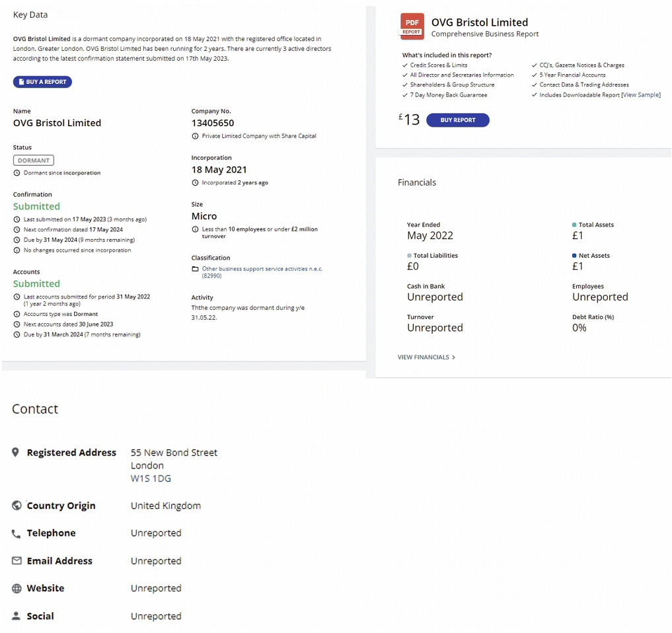Viewport: 672px width, 633px height.
Task: Click the checkmark beside 5 Year Financial Accounts
Action: tap(535, 75)
